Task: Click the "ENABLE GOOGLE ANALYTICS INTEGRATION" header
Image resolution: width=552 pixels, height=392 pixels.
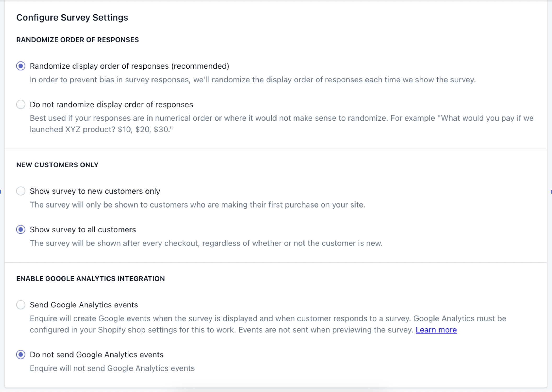Action: click(x=91, y=278)
